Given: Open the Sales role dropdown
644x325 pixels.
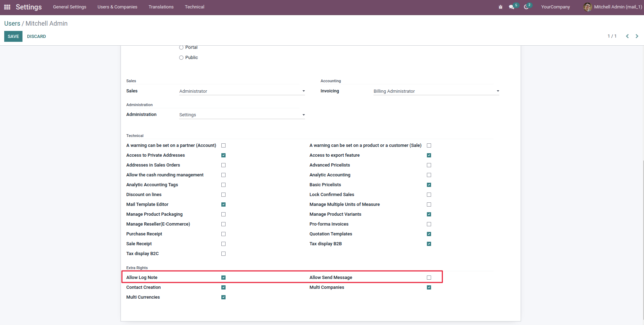Looking at the screenshot, I should tap(242, 91).
